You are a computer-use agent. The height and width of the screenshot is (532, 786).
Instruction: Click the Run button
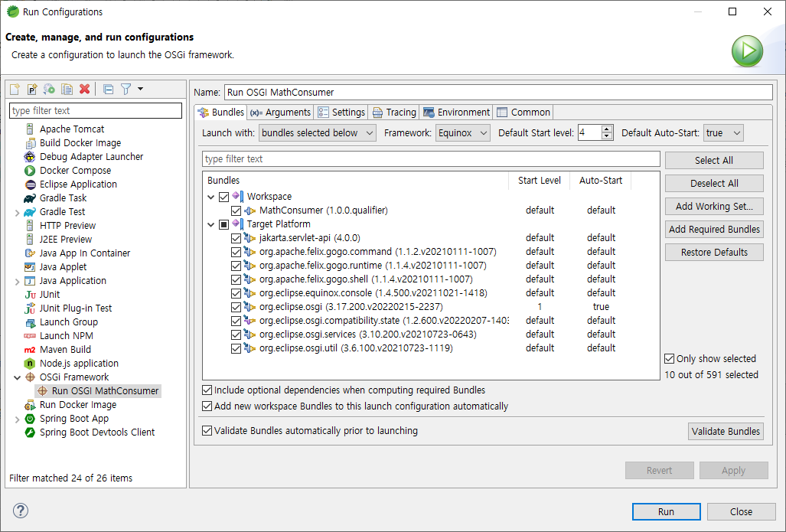666,511
